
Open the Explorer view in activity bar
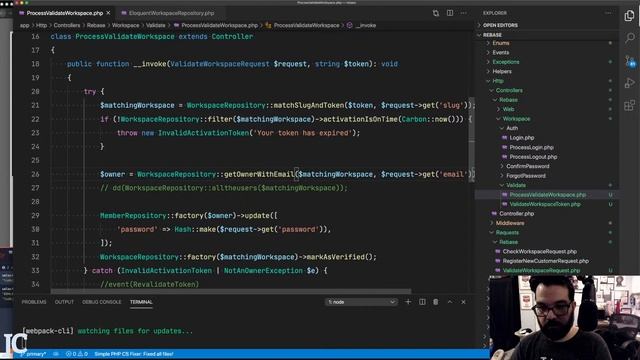pyautogui.click(x=629, y=16)
